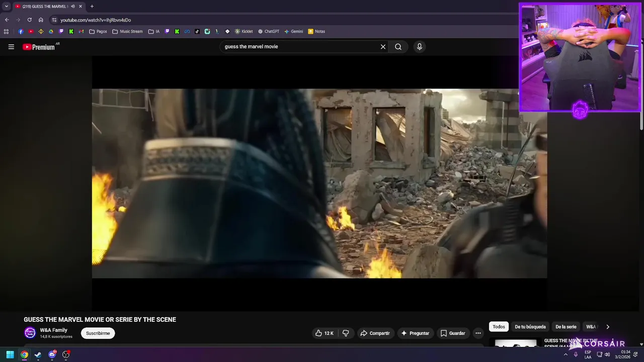This screenshot has width=644, height=362.
Task: Click the video title text
Action: 100,320
